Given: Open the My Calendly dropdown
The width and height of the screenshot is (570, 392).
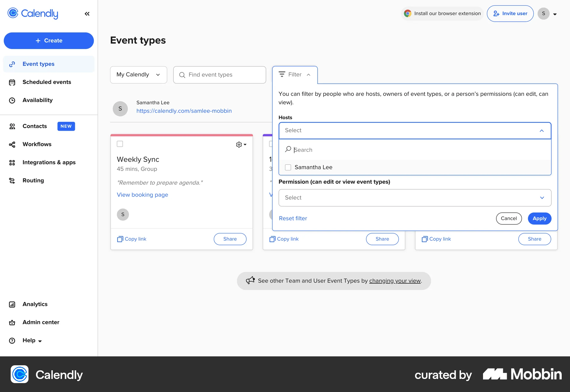Looking at the screenshot, I should tap(138, 75).
